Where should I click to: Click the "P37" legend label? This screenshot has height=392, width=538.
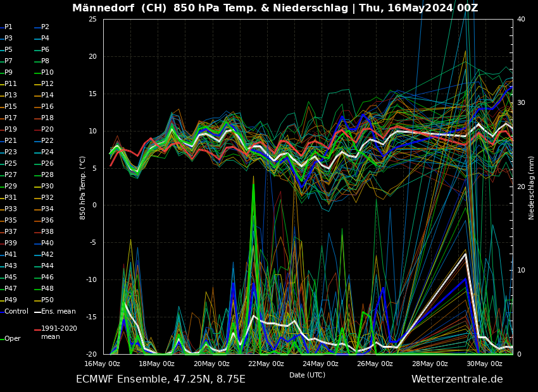point(11,231)
